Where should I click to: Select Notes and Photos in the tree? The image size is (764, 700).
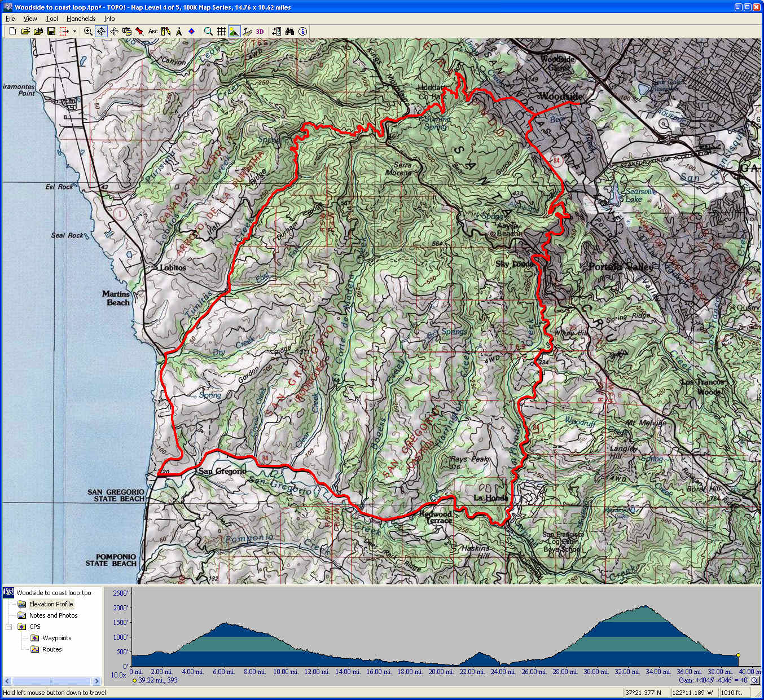point(53,615)
